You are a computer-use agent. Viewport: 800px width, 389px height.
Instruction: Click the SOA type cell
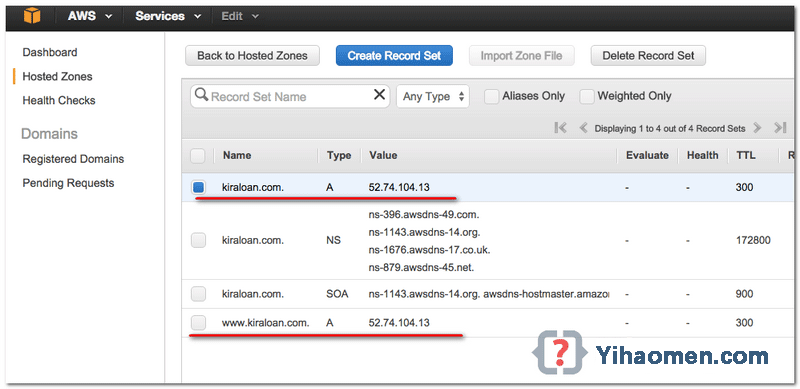tap(337, 294)
